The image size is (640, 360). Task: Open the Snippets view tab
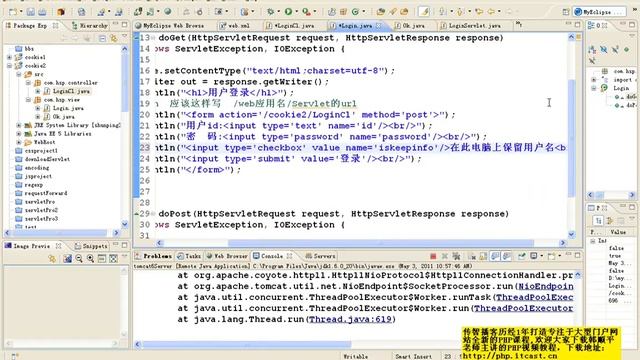pyautogui.click(x=91, y=246)
